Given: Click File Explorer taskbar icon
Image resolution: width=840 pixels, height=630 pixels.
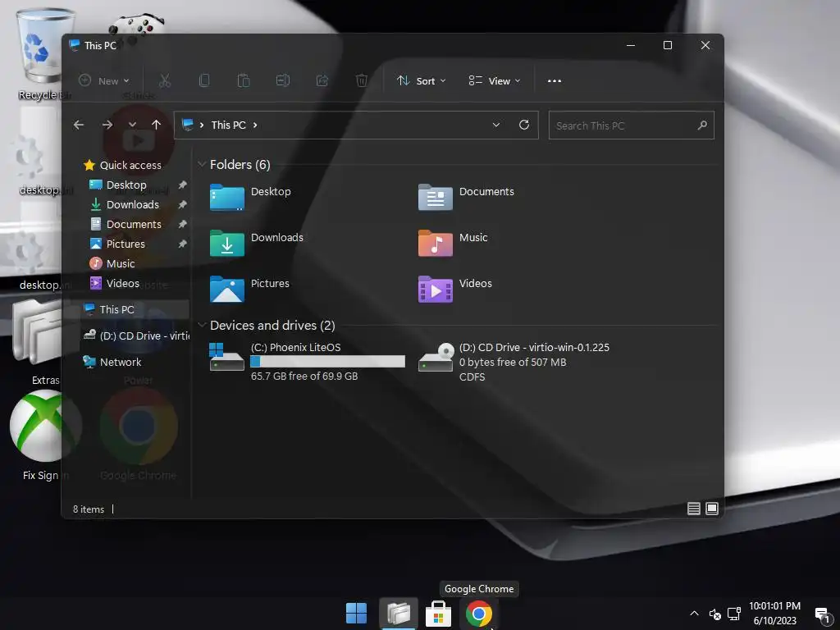Looking at the screenshot, I should (x=398, y=614).
